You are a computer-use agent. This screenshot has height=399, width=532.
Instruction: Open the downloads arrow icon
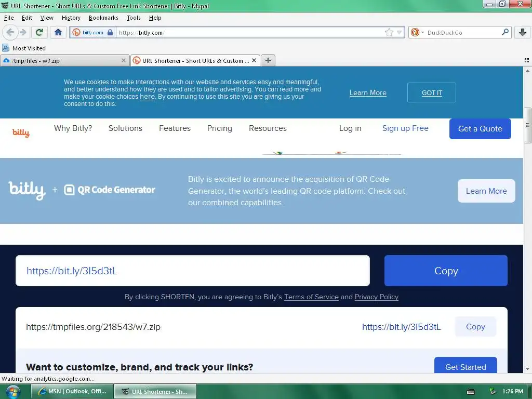coord(523,32)
